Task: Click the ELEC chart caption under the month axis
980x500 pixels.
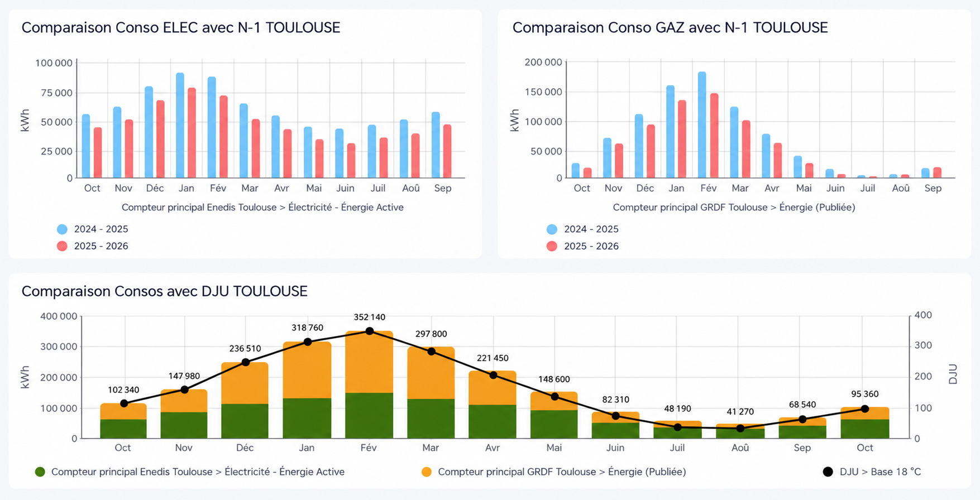Action: click(x=262, y=208)
